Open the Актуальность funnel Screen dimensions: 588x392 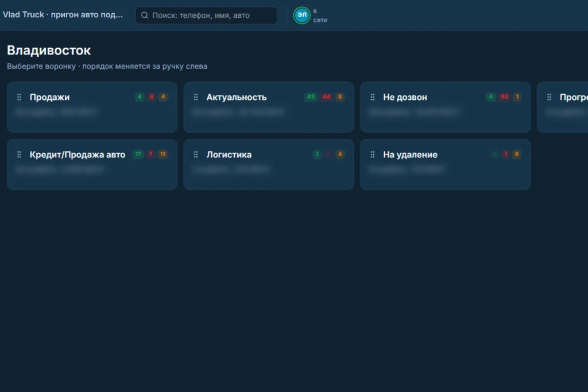click(x=269, y=107)
